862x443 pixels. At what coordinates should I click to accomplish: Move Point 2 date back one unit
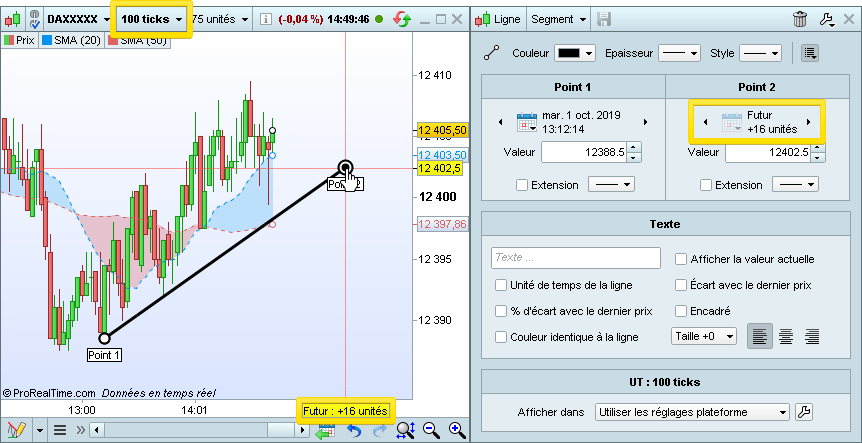click(706, 122)
